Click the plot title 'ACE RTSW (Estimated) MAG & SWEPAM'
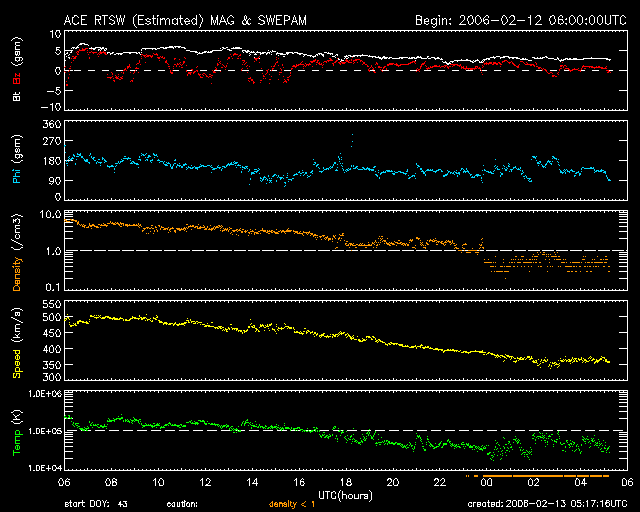This screenshot has height=512, width=640. click(x=185, y=20)
